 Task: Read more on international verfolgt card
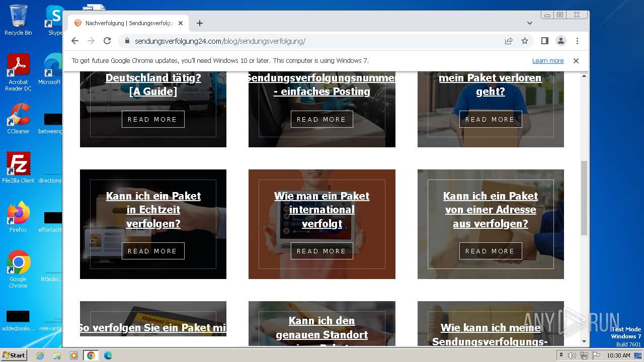pyautogui.click(x=322, y=251)
